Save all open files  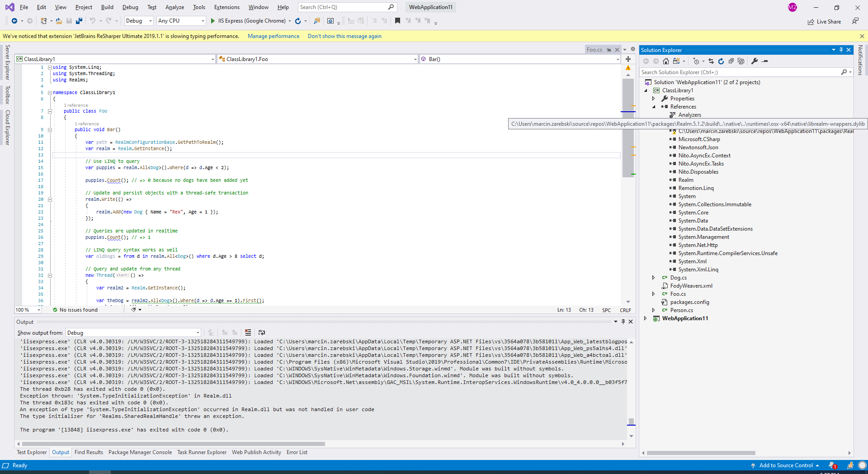tap(79, 21)
